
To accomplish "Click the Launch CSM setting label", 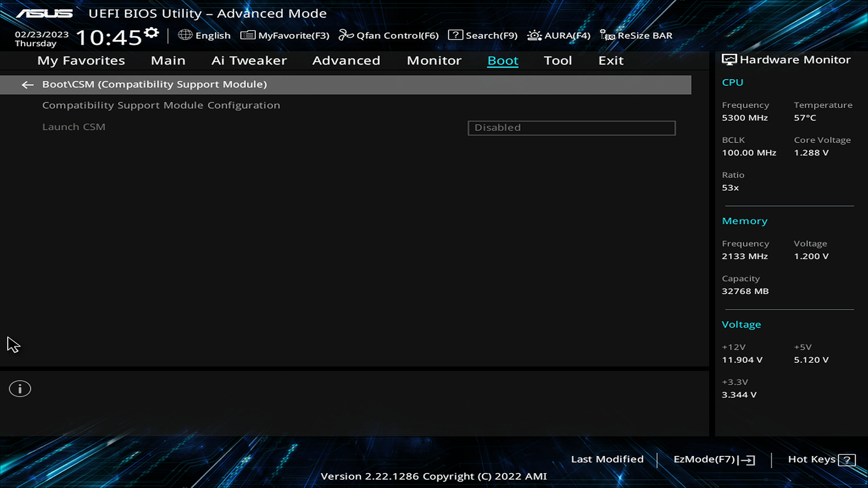I will click(74, 127).
